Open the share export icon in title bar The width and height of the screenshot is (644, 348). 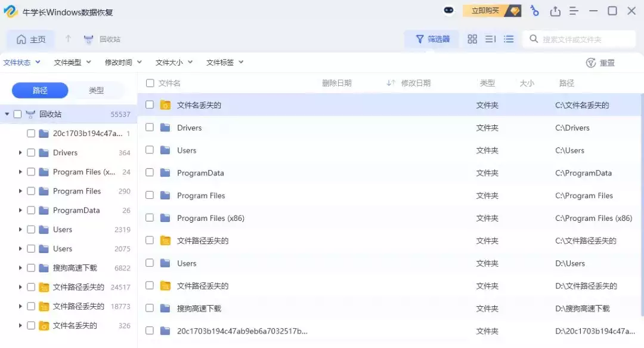click(x=555, y=11)
